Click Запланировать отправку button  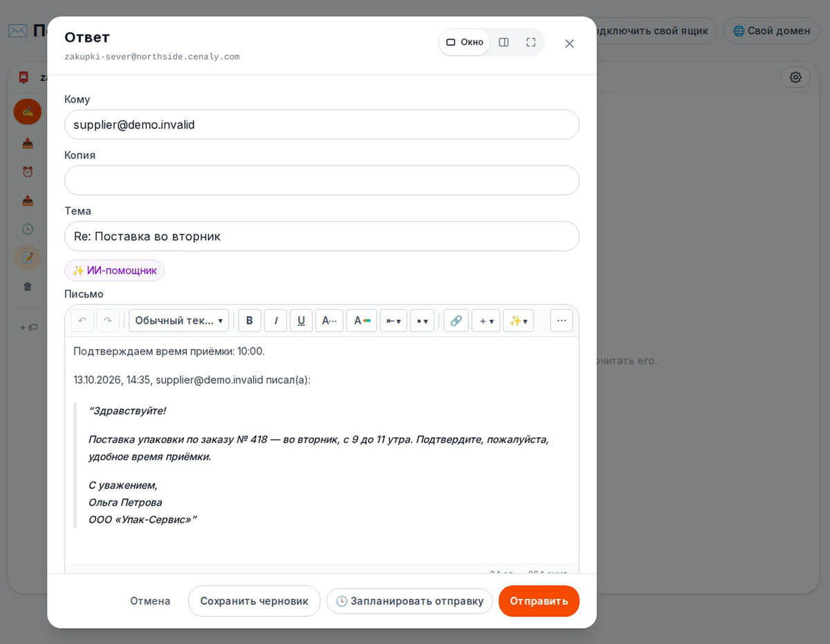pyautogui.click(x=409, y=601)
